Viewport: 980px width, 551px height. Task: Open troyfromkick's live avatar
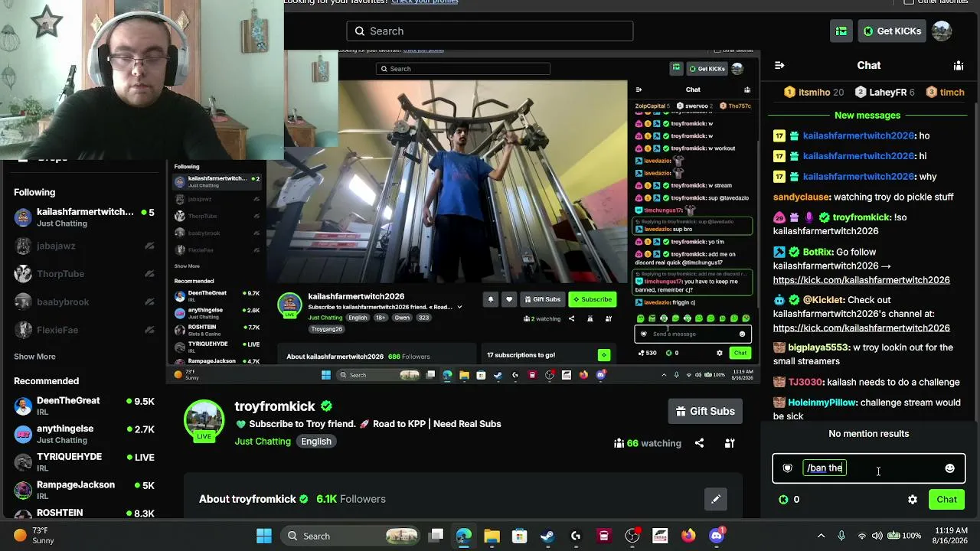(x=204, y=419)
